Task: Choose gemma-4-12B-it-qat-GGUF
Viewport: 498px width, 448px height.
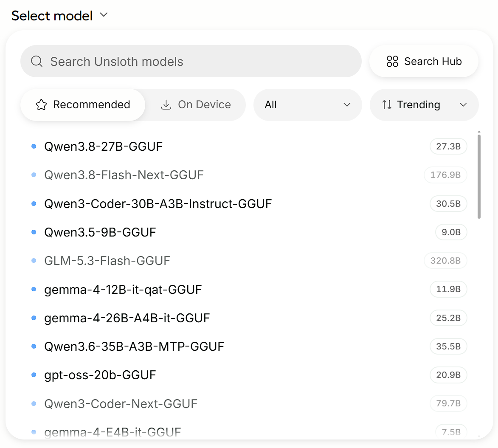Action: point(249,290)
